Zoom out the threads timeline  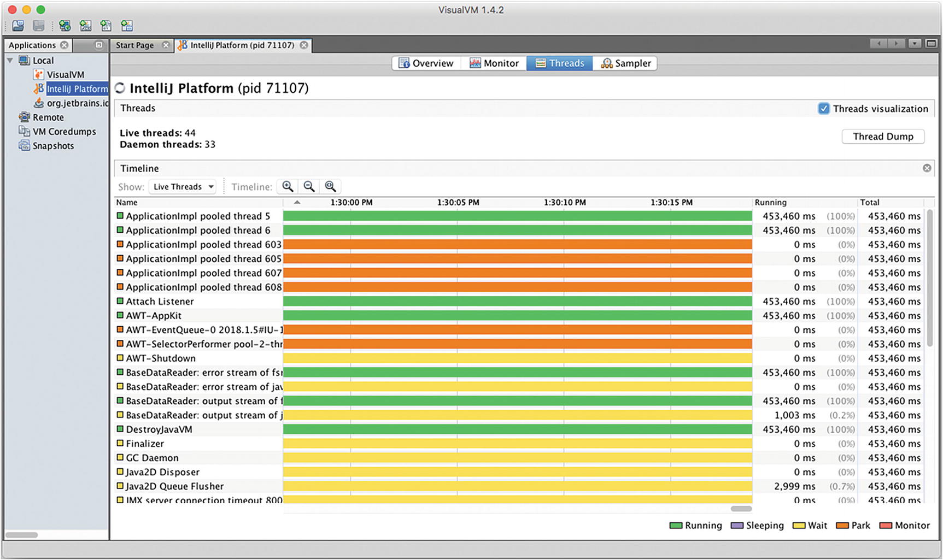pyautogui.click(x=309, y=186)
